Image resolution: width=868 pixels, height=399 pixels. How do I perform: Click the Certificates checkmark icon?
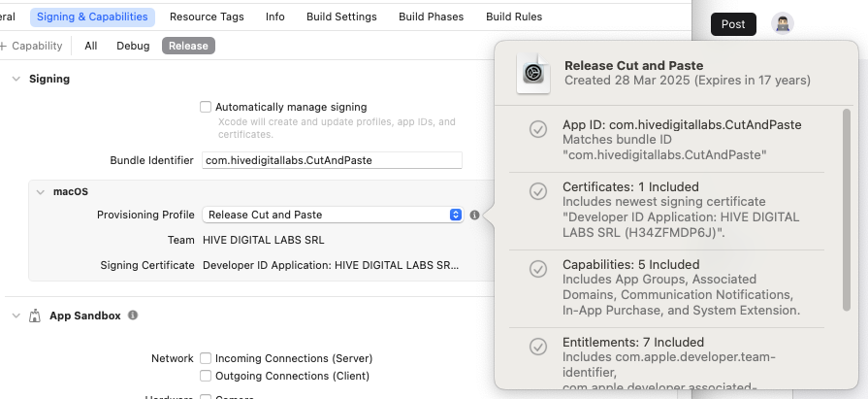[538, 191]
